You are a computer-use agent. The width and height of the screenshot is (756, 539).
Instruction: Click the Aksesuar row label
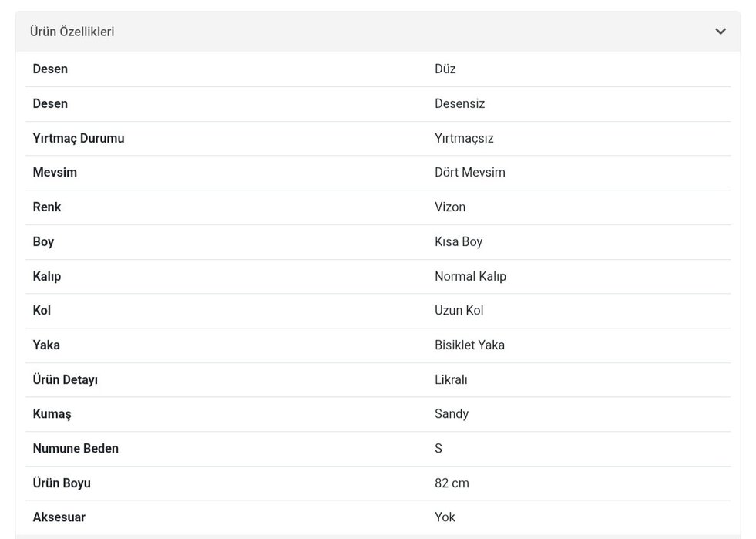[x=59, y=517]
